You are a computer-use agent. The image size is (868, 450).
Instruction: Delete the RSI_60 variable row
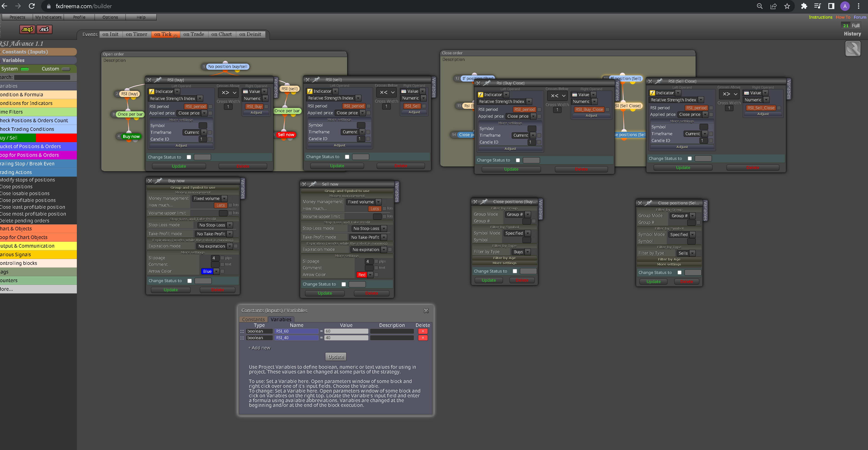coord(423,331)
